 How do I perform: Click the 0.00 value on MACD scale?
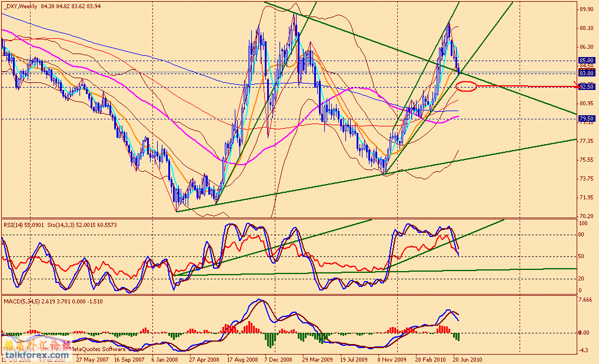[584, 333]
